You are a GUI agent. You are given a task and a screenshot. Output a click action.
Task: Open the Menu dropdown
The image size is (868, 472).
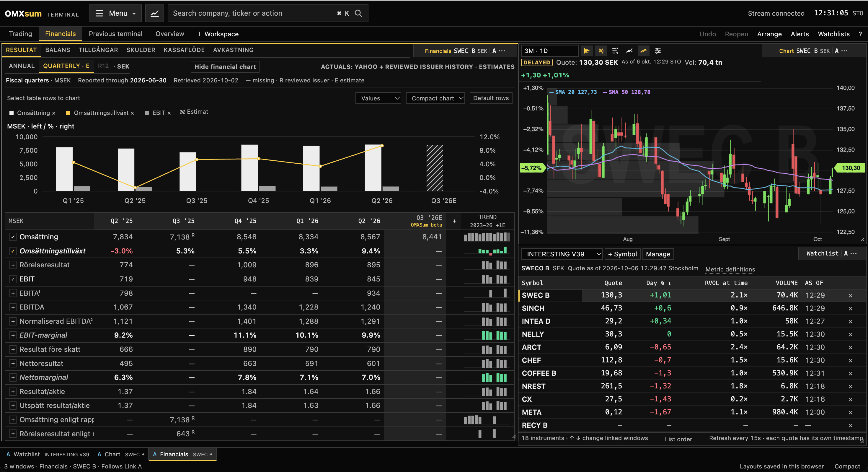point(115,14)
